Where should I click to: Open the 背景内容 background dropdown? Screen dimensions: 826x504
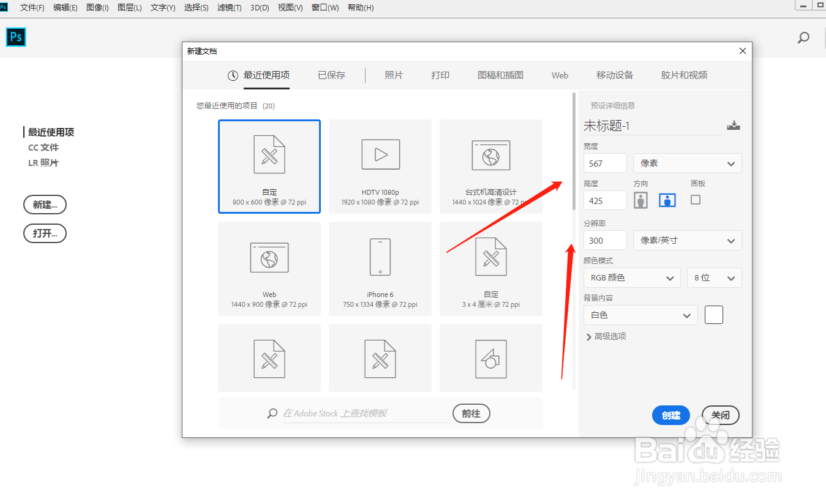pos(640,315)
